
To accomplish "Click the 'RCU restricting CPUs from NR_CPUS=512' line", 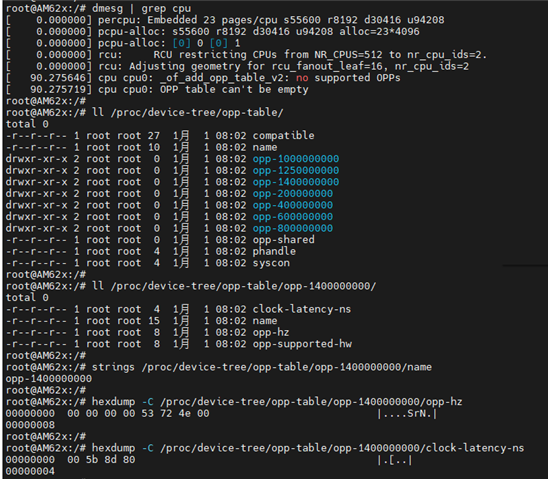I will pyautogui.click(x=246, y=55).
